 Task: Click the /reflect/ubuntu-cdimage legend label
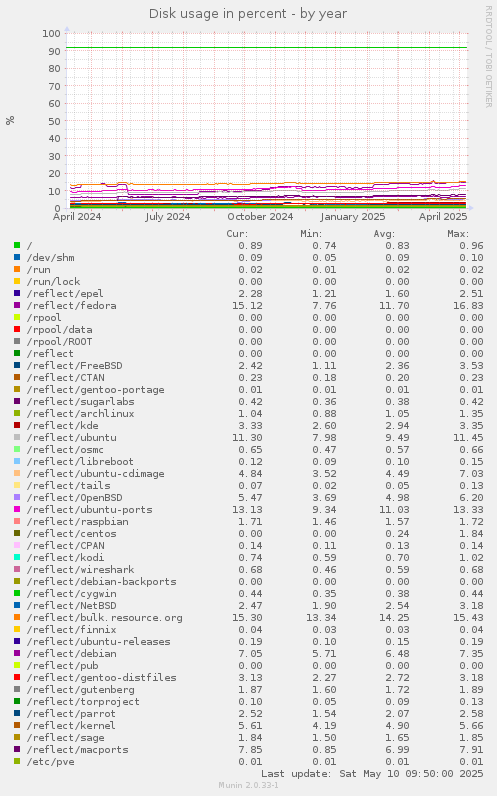(95, 474)
